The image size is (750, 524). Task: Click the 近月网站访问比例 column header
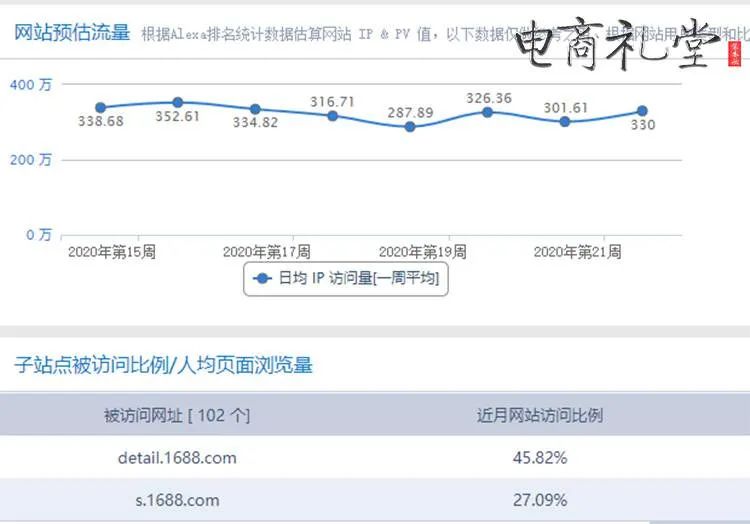[x=540, y=415]
